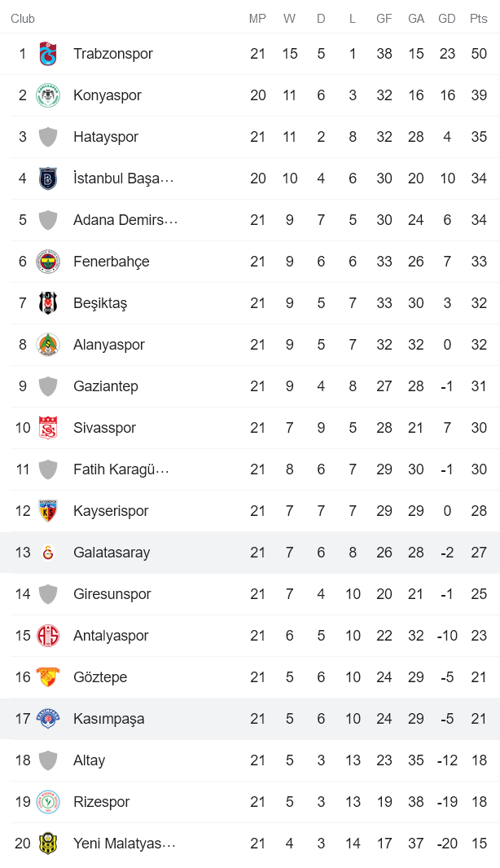Viewport: 500px width, 868px height.
Task: Select the Alanyaspor club badge
Action: pos(49,344)
